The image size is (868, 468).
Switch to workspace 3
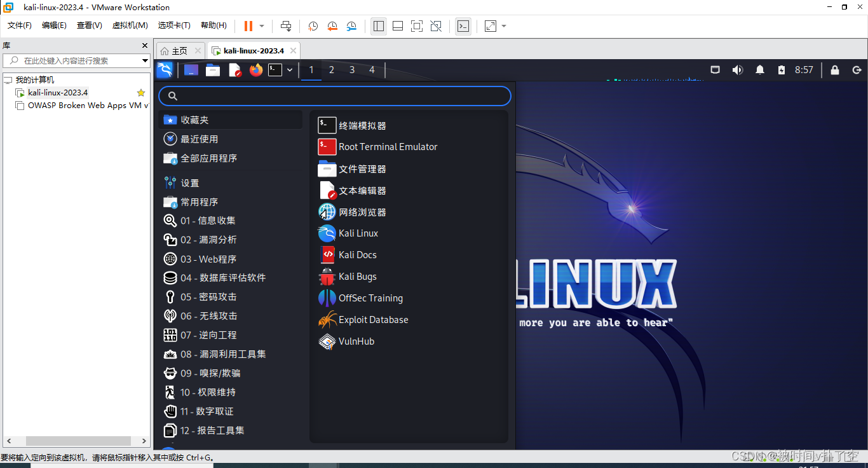click(352, 70)
